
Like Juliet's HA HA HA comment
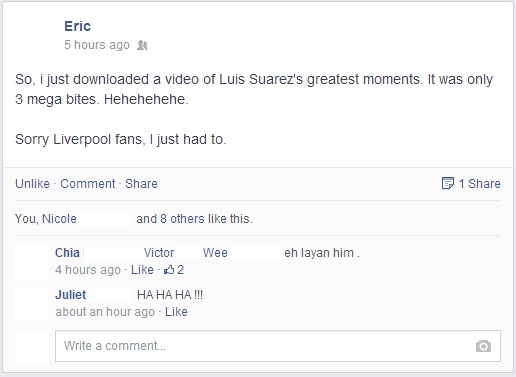click(x=176, y=312)
